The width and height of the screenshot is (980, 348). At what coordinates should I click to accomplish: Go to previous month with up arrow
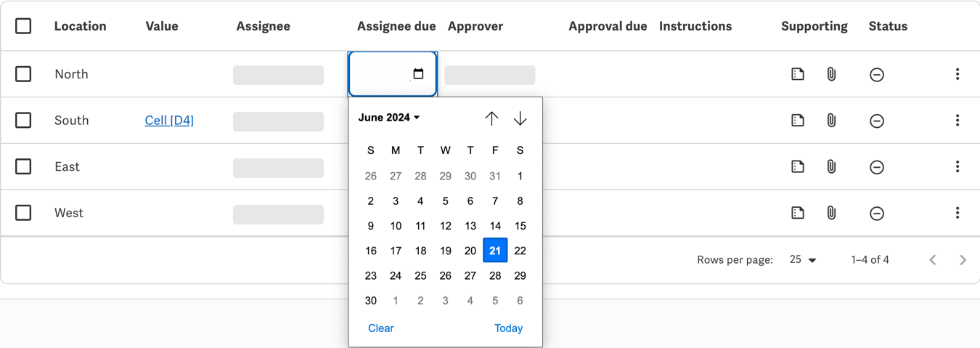[x=491, y=118]
